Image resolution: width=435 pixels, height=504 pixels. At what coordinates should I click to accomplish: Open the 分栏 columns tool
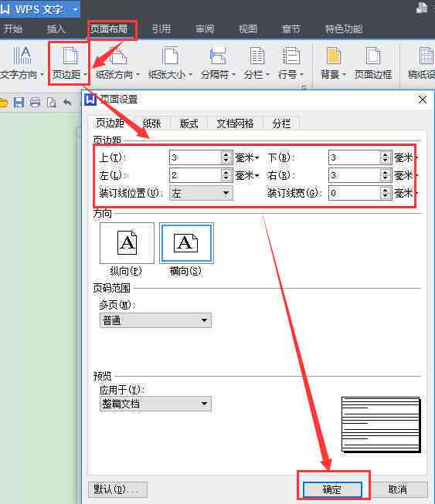(x=257, y=63)
